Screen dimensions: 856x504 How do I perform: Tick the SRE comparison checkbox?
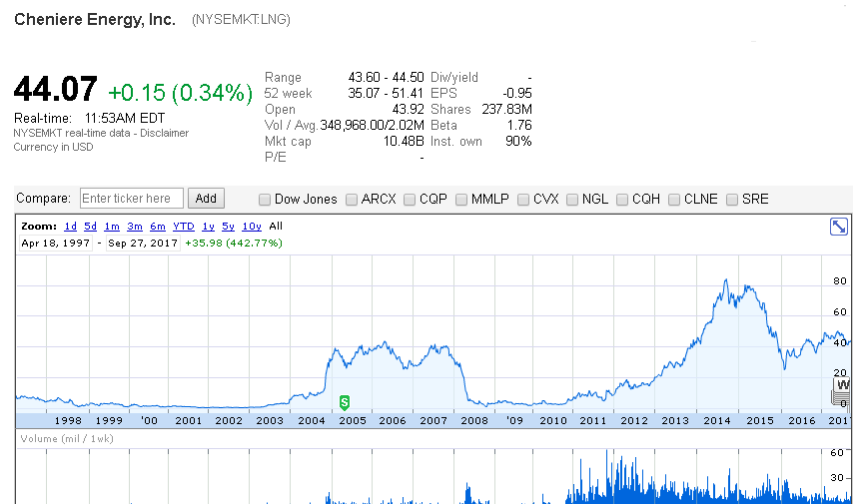pyautogui.click(x=732, y=200)
